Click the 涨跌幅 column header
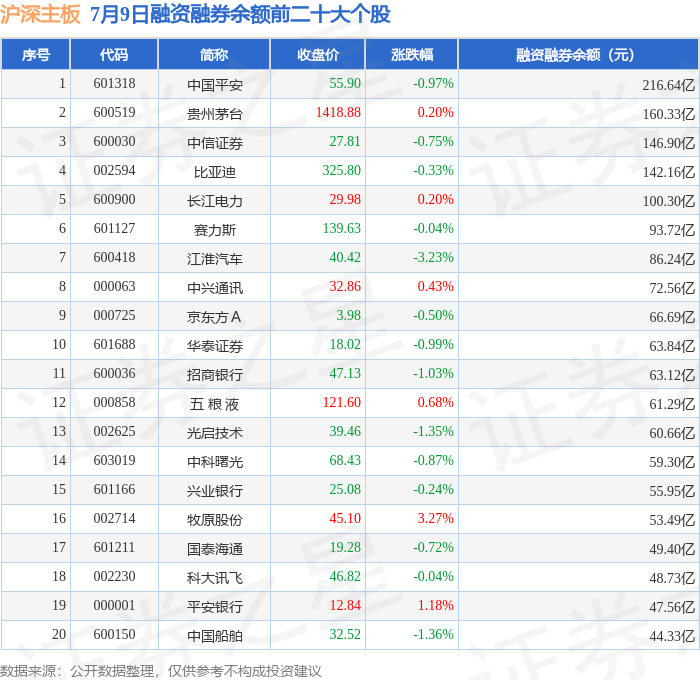This screenshot has width=700, height=680. point(412,54)
